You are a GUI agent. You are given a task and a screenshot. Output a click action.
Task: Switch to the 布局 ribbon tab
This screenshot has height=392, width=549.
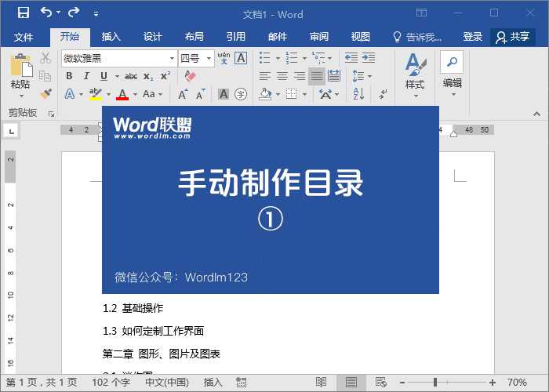(195, 37)
